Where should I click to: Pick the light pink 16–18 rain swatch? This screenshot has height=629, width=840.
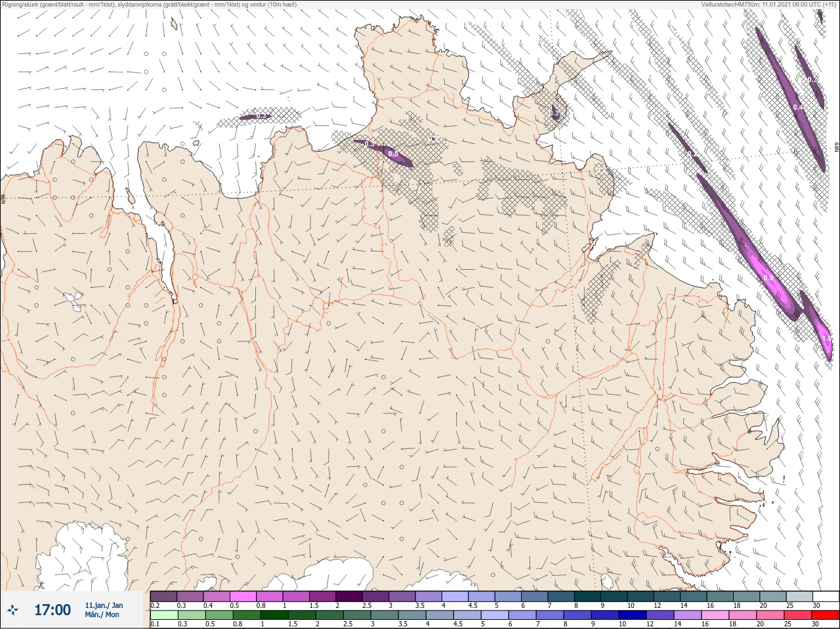[715, 615]
